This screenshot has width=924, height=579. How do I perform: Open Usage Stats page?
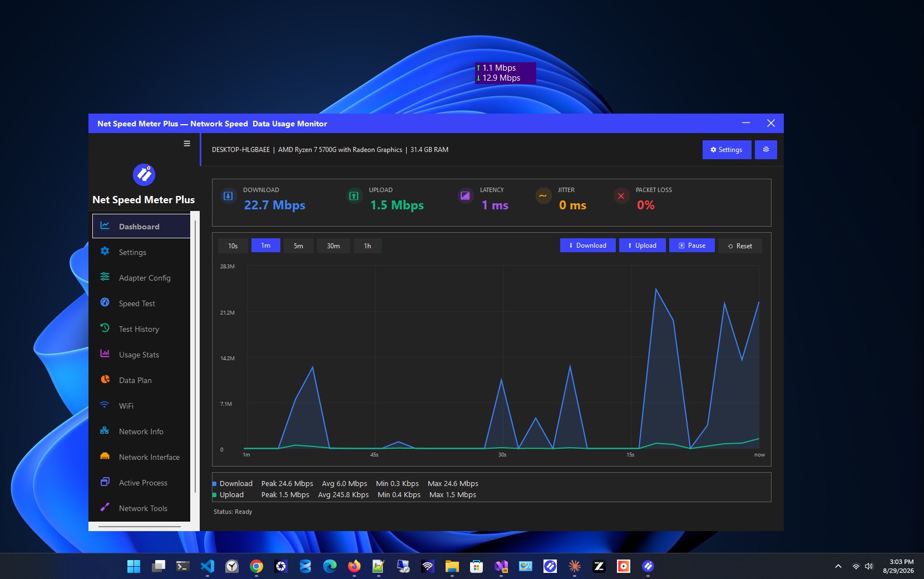(141, 355)
